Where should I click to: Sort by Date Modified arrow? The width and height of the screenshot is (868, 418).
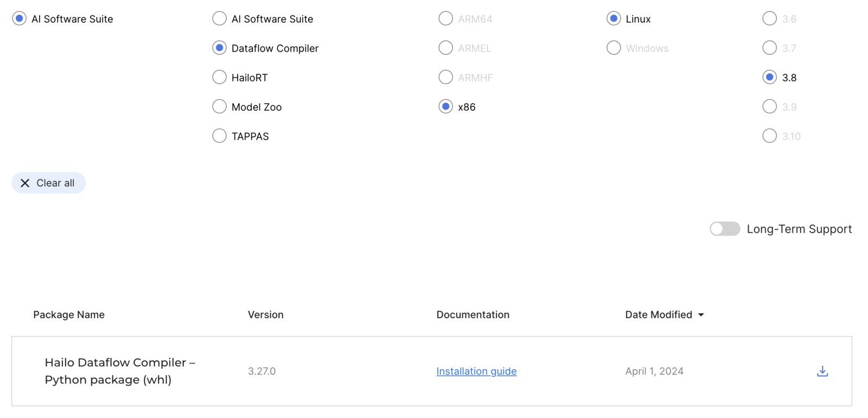pyautogui.click(x=701, y=315)
